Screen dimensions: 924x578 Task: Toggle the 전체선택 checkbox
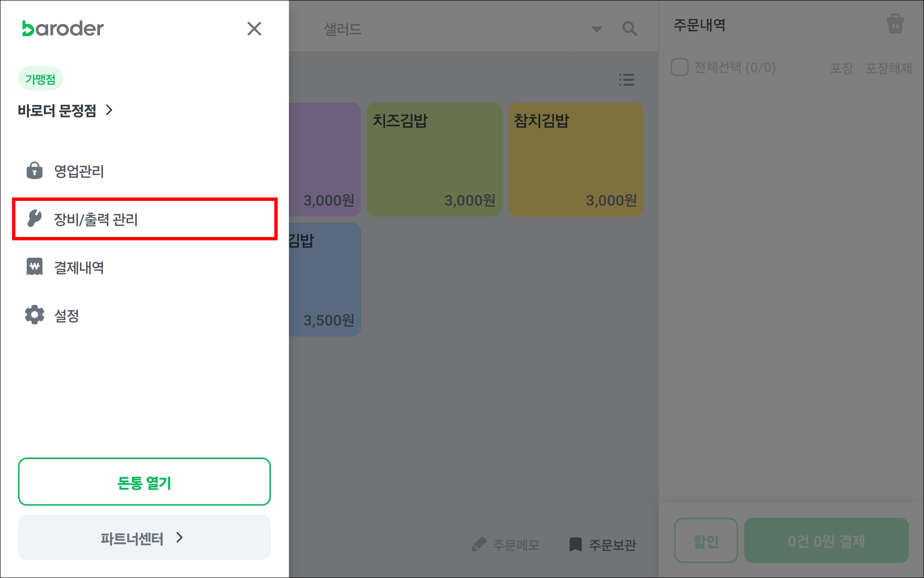(x=680, y=67)
